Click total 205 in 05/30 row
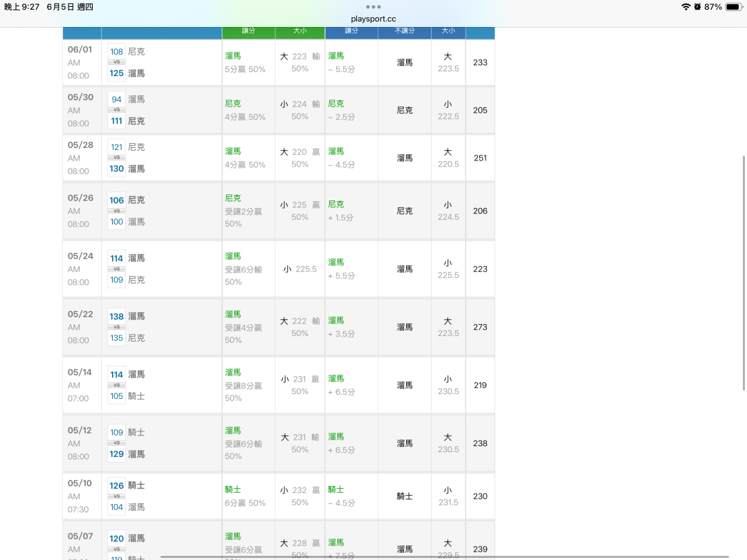The width and height of the screenshot is (747, 560). click(x=480, y=110)
